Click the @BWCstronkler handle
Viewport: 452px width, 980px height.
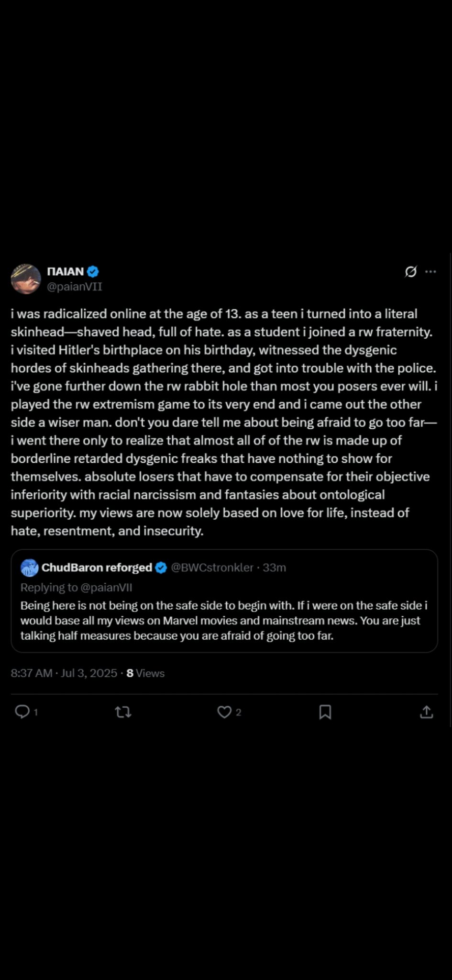point(212,568)
